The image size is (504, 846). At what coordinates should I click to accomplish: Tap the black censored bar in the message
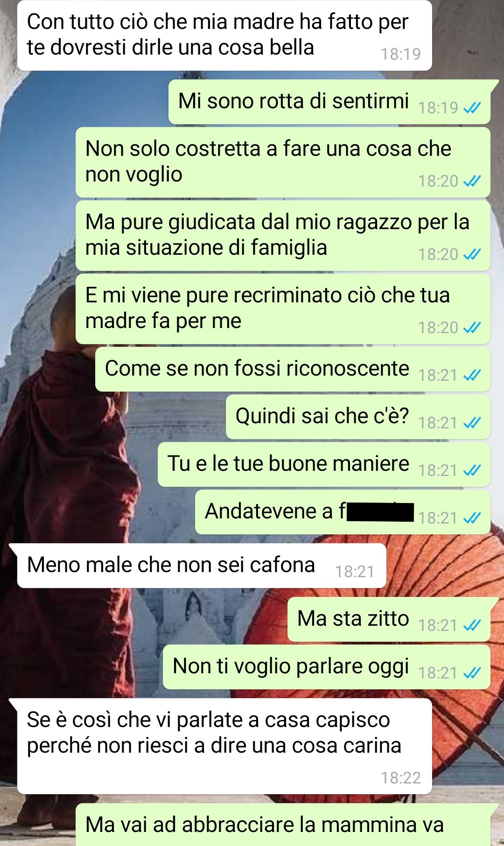[x=380, y=512]
